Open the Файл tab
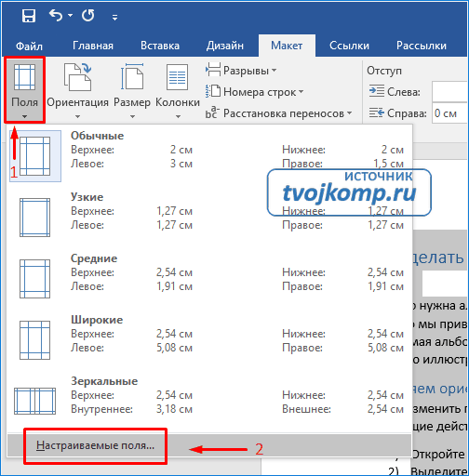Image resolution: width=469 pixels, height=476 pixels. 29,46
